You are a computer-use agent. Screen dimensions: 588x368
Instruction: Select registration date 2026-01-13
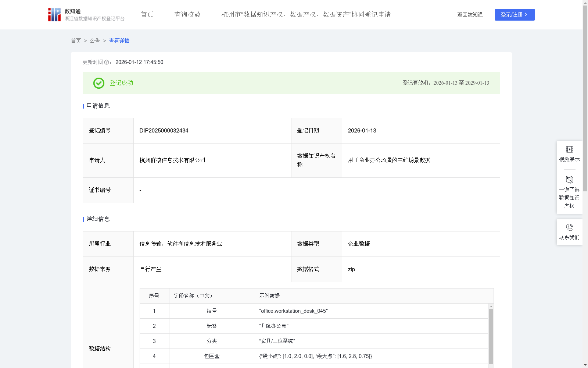click(362, 131)
